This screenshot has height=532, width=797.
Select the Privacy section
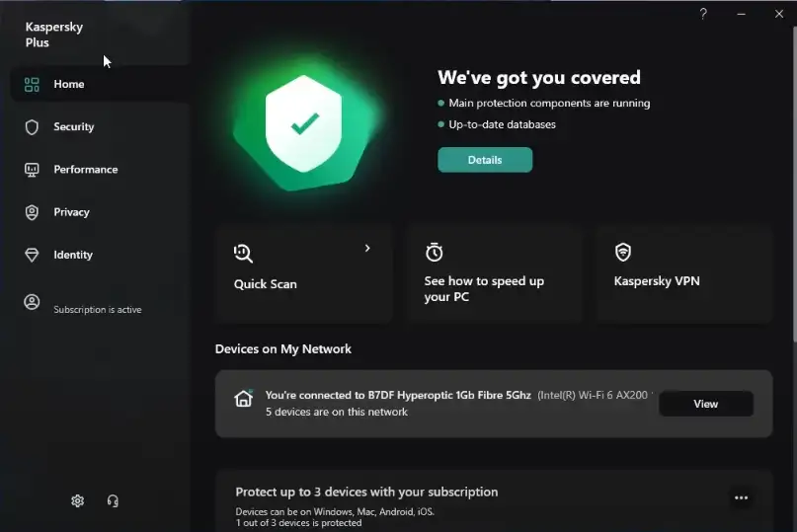pos(71,212)
